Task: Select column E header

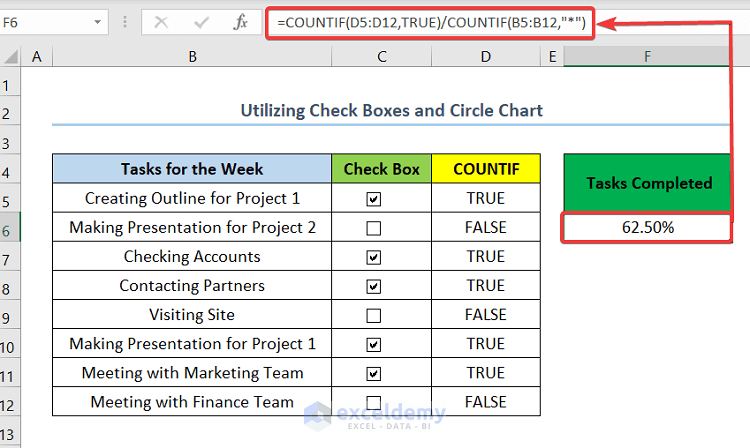Action: pos(552,57)
